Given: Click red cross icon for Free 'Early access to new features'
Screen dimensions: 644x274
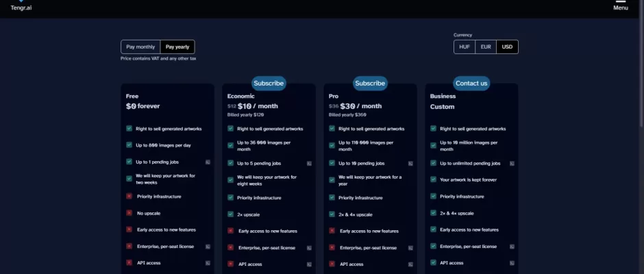Looking at the screenshot, I should pyautogui.click(x=129, y=229).
